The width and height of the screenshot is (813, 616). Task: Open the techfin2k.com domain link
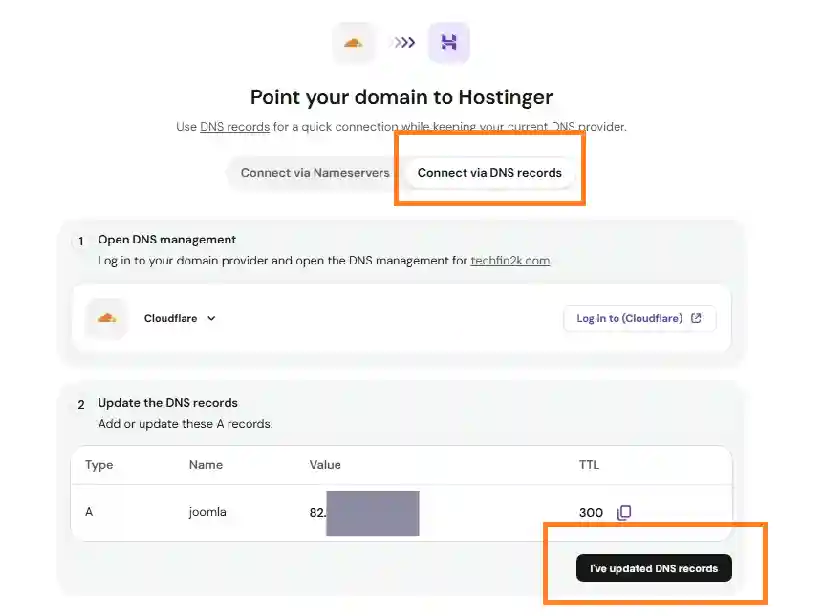point(510,260)
